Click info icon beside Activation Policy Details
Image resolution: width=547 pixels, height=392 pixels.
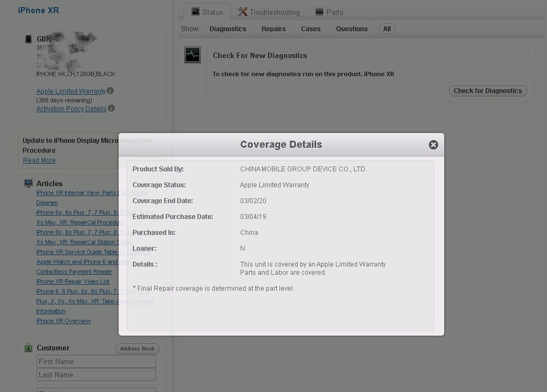tap(111, 108)
